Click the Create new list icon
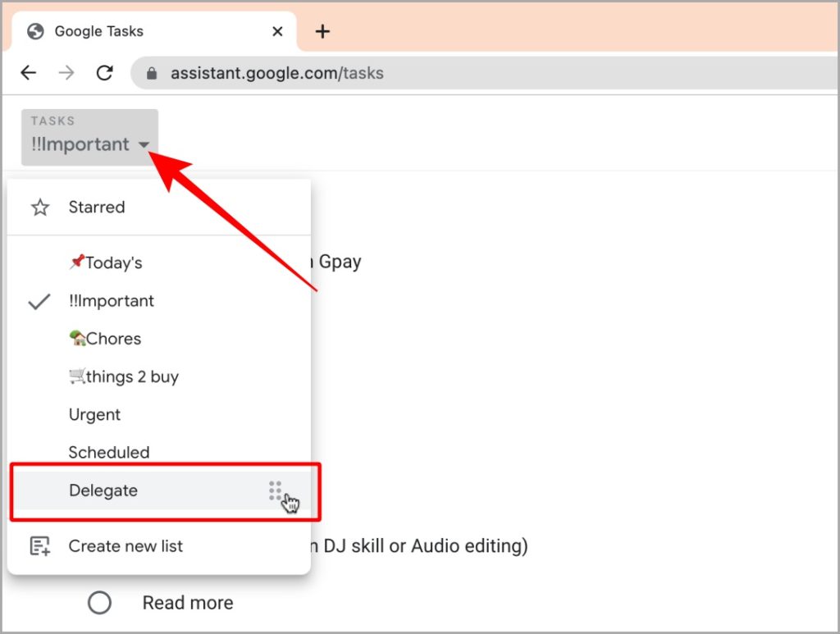Image resolution: width=840 pixels, height=634 pixels. pos(40,546)
